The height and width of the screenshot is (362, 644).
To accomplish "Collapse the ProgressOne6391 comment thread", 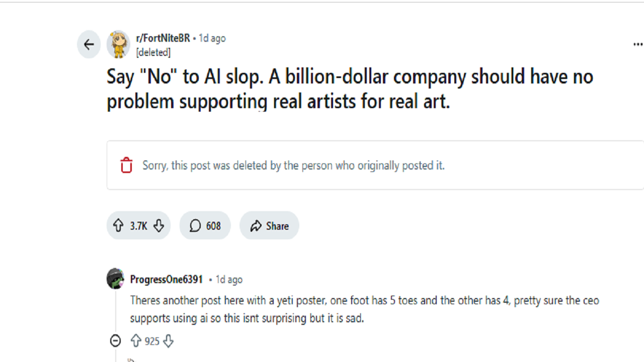I will pyautogui.click(x=115, y=341).
